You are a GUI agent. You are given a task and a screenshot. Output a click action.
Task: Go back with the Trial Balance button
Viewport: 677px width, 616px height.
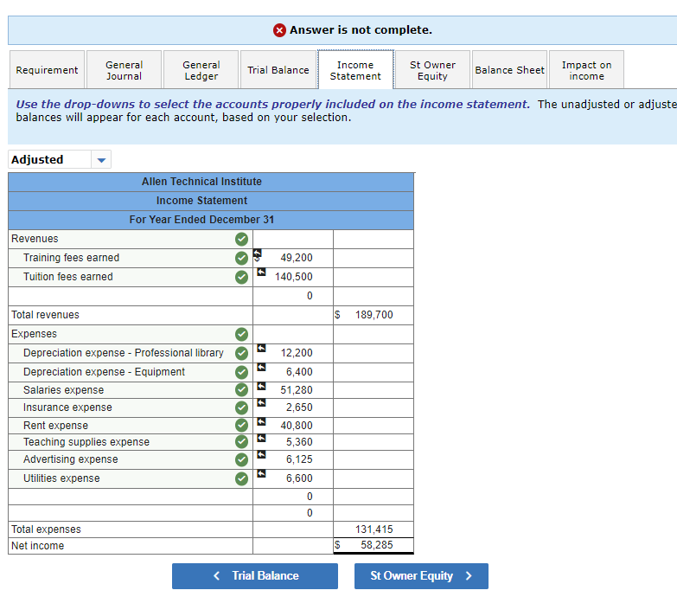pyautogui.click(x=255, y=576)
